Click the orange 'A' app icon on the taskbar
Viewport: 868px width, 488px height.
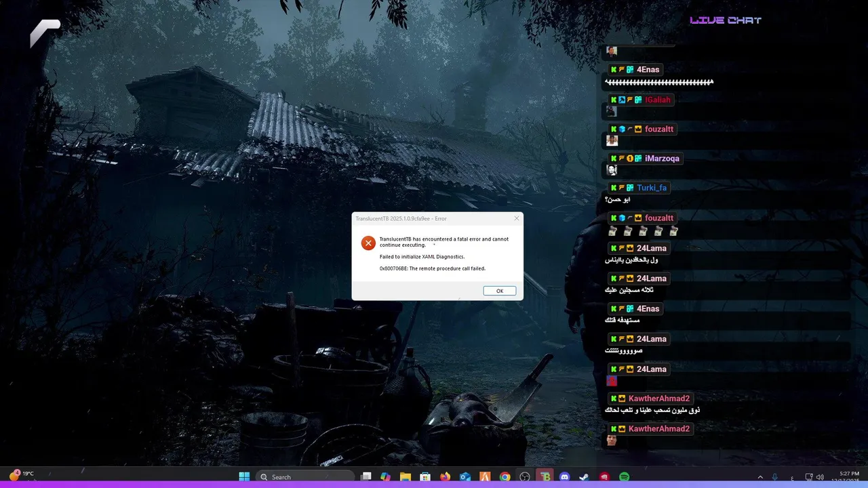[x=485, y=476]
